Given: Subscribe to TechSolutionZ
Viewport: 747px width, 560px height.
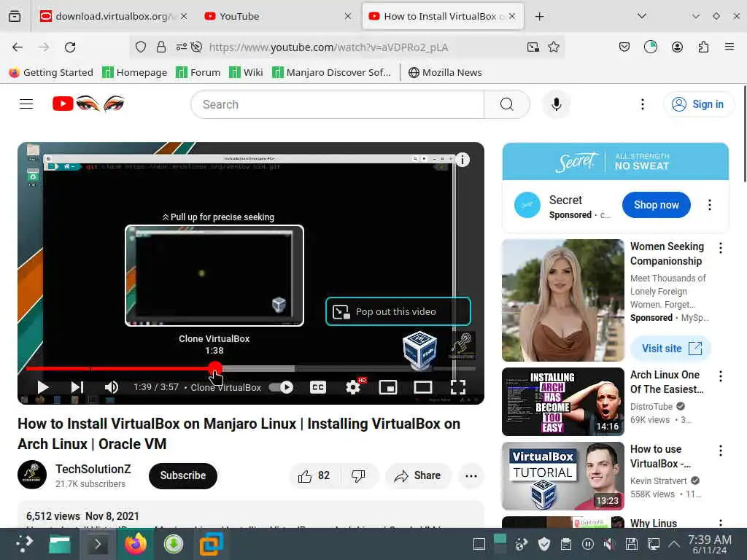Looking at the screenshot, I should pyautogui.click(x=183, y=475).
